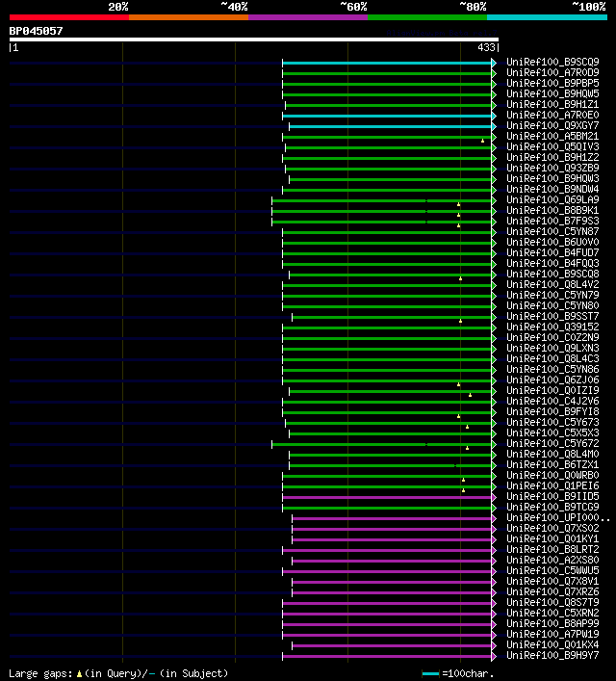This screenshot has width=616, height=681.
Task: Open UniRef100_Q9XGY7 hit
Action: tap(552, 125)
